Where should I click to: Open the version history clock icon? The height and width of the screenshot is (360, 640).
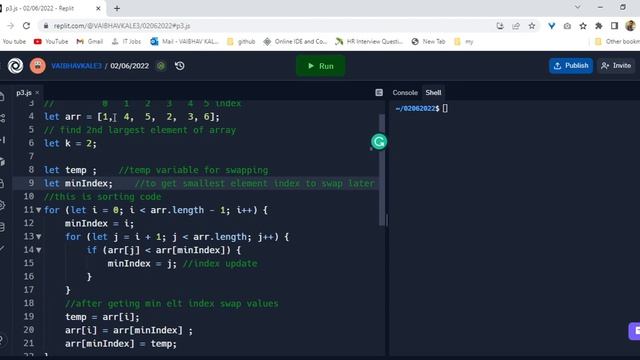point(180,66)
